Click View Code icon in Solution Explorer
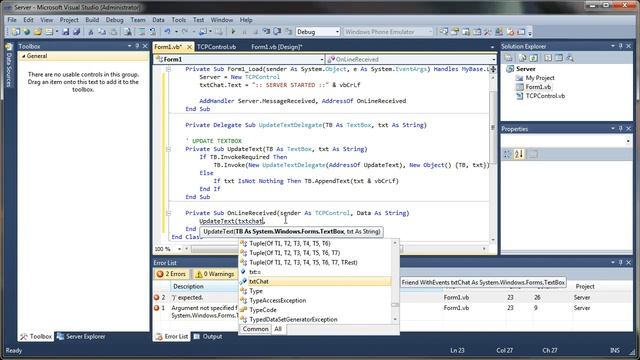640x360 pixels. tap(548, 58)
